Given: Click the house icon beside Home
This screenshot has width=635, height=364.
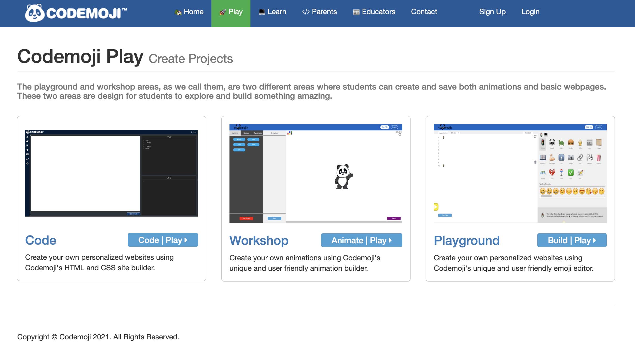Looking at the screenshot, I should [178, 12].
